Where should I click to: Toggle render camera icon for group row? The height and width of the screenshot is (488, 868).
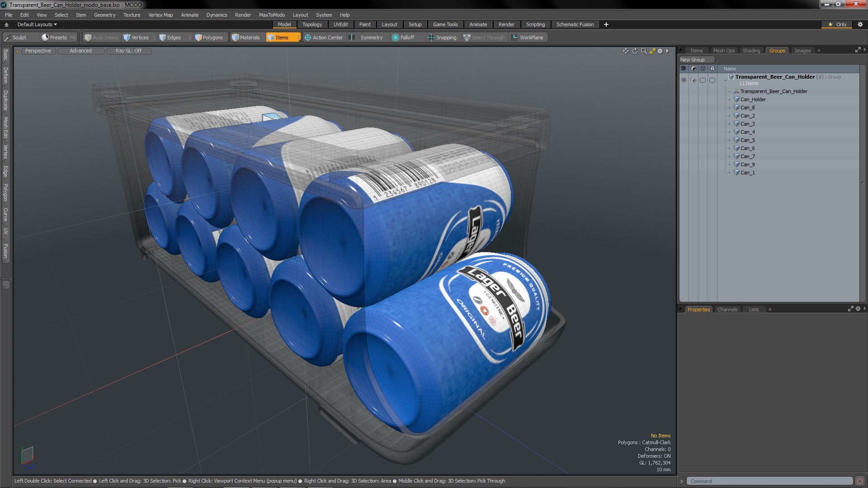point(693,80)
